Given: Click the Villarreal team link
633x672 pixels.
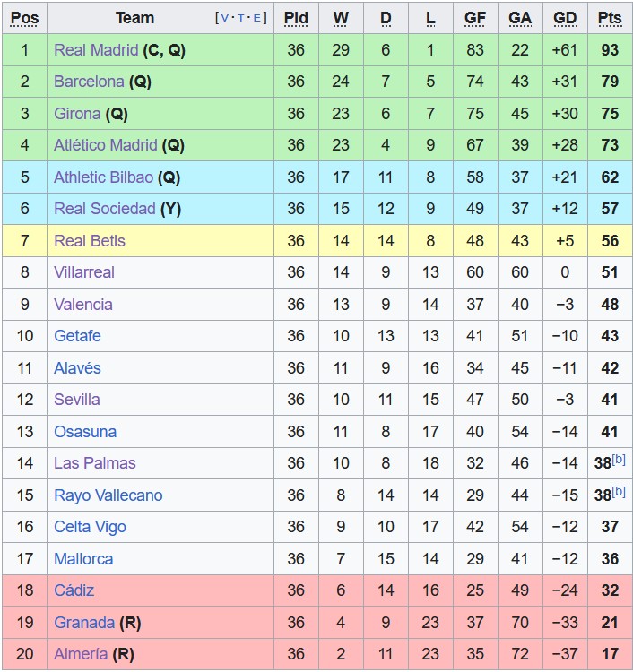Looking at the screenshot, I should (84, 272).
